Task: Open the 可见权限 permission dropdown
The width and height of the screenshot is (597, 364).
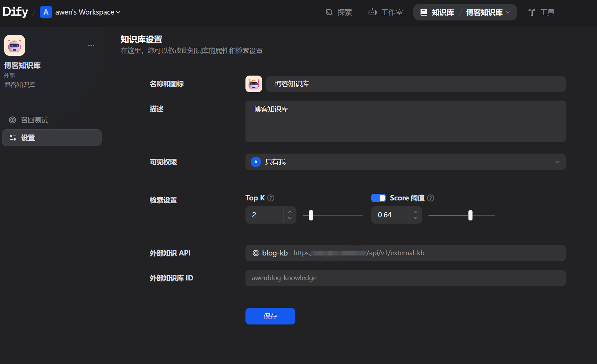Action: tap(405, 162)
